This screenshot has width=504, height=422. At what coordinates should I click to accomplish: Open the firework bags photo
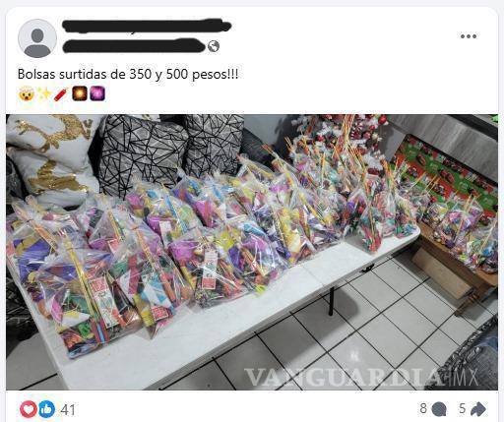(252, 252)
